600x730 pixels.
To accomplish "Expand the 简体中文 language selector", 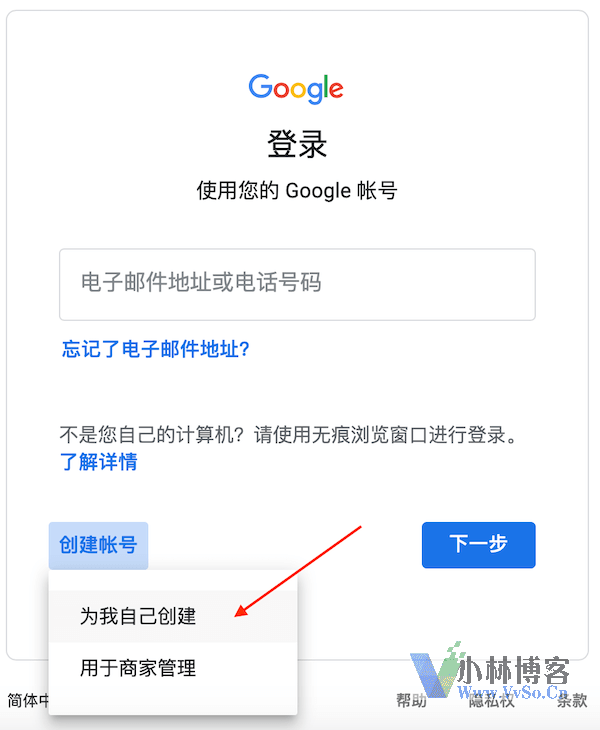I will click(x=28, y=700).
